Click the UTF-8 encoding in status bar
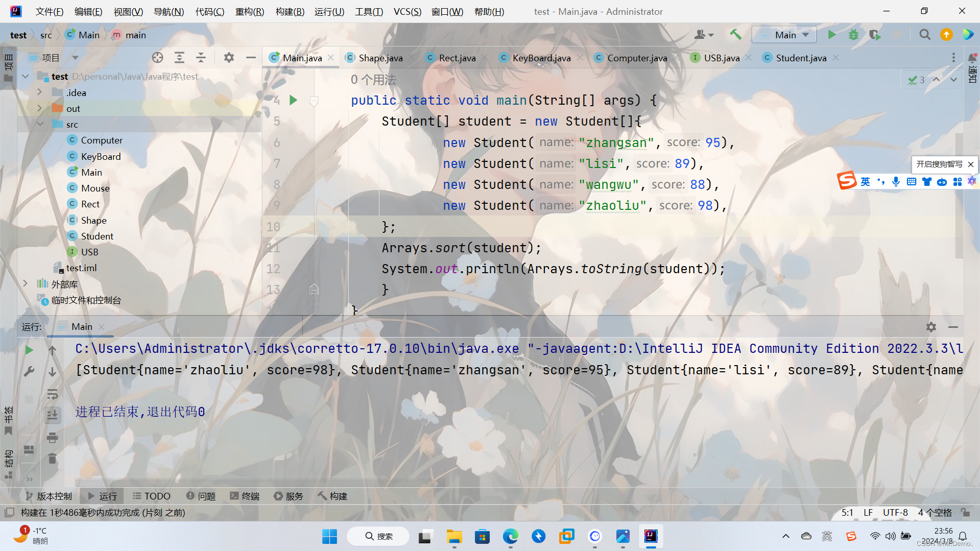This screenshot has height=551, width=980. [895, 512]
